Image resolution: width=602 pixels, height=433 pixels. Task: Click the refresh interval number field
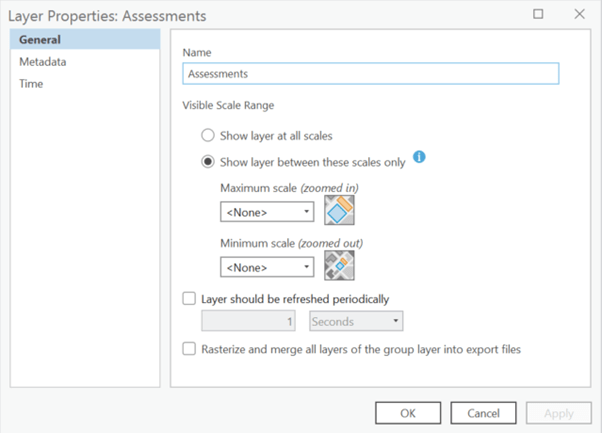point(250,321)
